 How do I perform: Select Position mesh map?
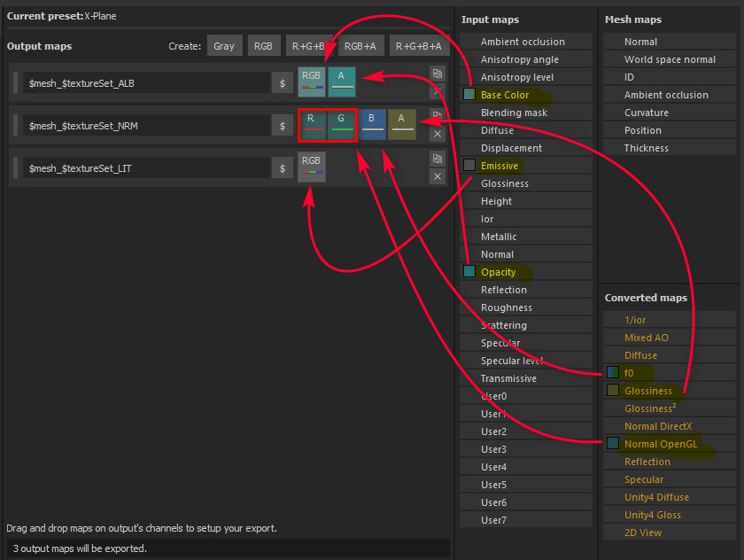click(x=669, y=130)
